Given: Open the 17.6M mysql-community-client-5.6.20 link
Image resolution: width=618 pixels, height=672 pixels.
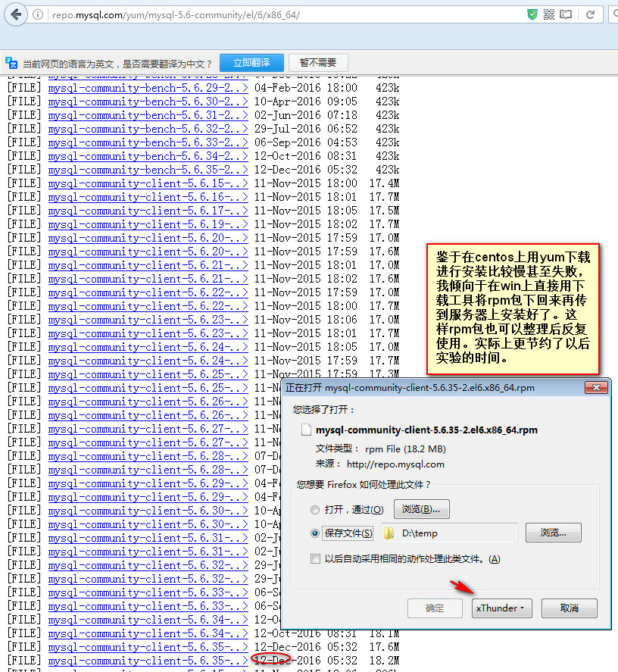Looking at the screenshot, I should 148,252.
